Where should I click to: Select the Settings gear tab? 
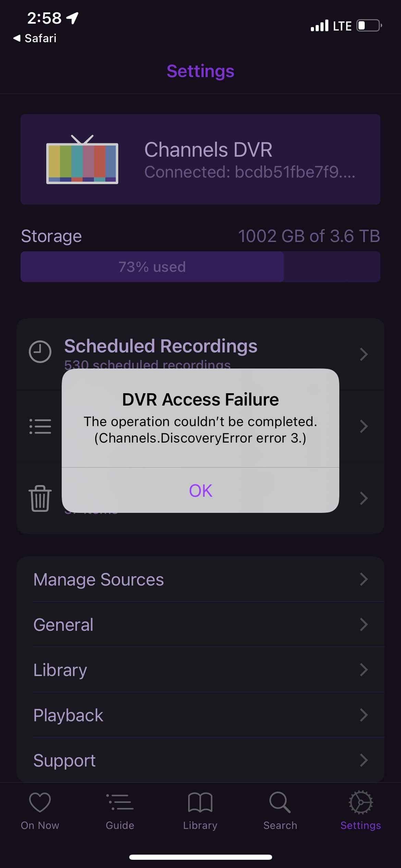(x=361, y=811)
